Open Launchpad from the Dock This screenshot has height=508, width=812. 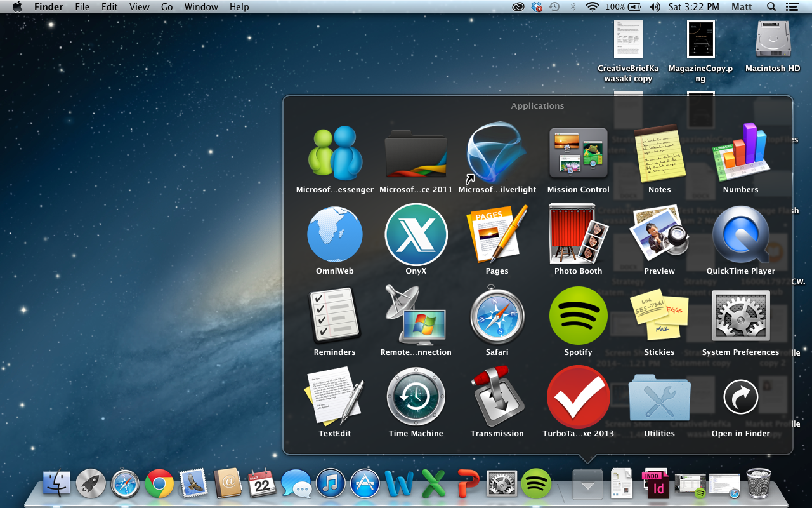(91, 484)
